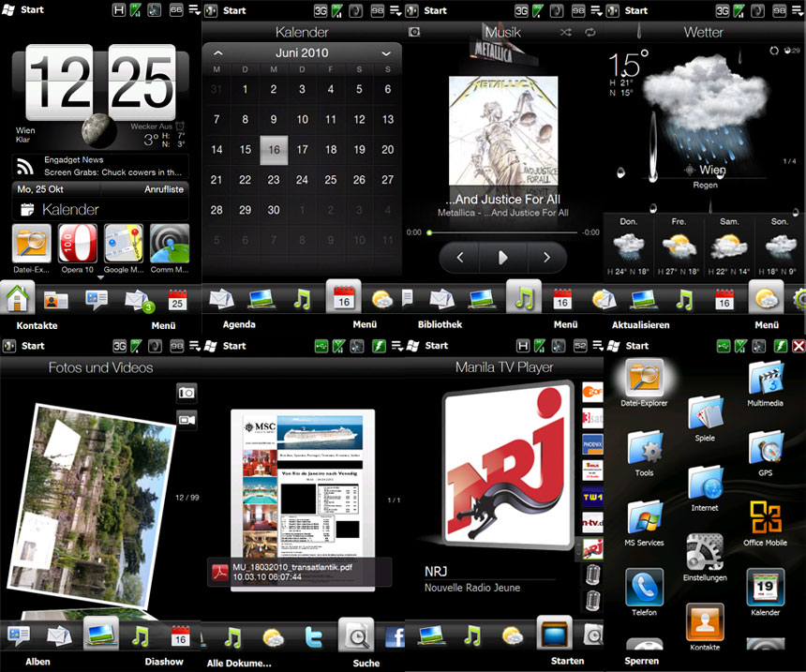This screenshot has width=806, height=672.
Task: Open Internet folder
Action: click(705, 489)
